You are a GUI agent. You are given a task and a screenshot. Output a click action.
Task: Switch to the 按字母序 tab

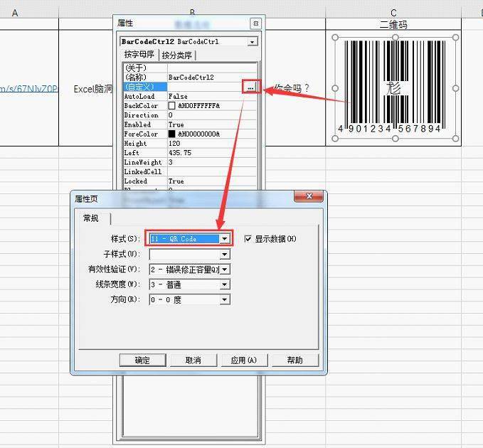tap(139, 55)
